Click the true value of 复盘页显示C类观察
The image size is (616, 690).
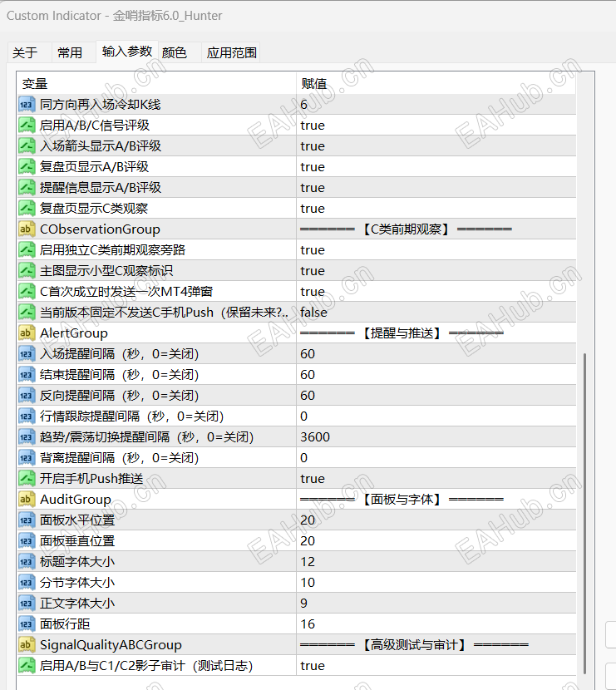click(x=313, y=209)
